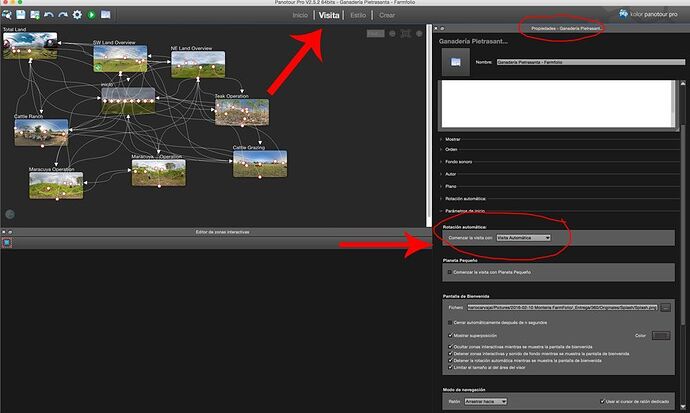Screen dimensions: 690x413
Task: Switch to the Crear tab
Action: (386, 15)
